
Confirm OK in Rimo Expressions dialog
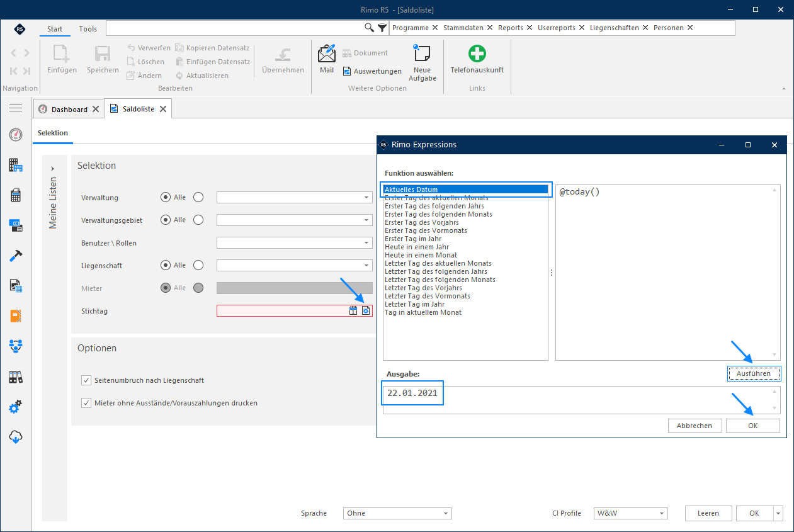pos(753,426)
